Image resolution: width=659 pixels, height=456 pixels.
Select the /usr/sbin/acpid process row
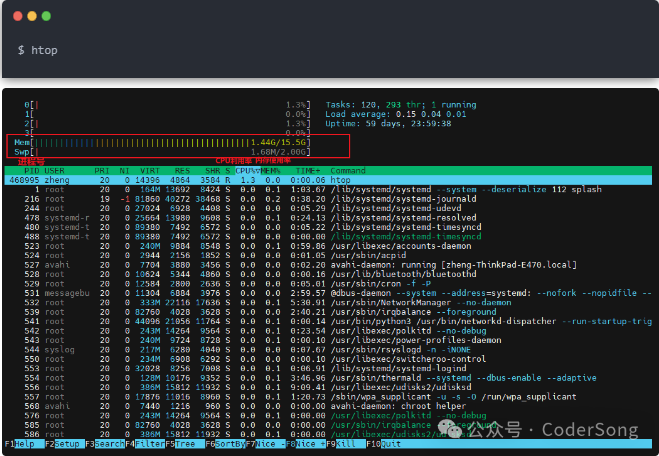tap(328, 256)
